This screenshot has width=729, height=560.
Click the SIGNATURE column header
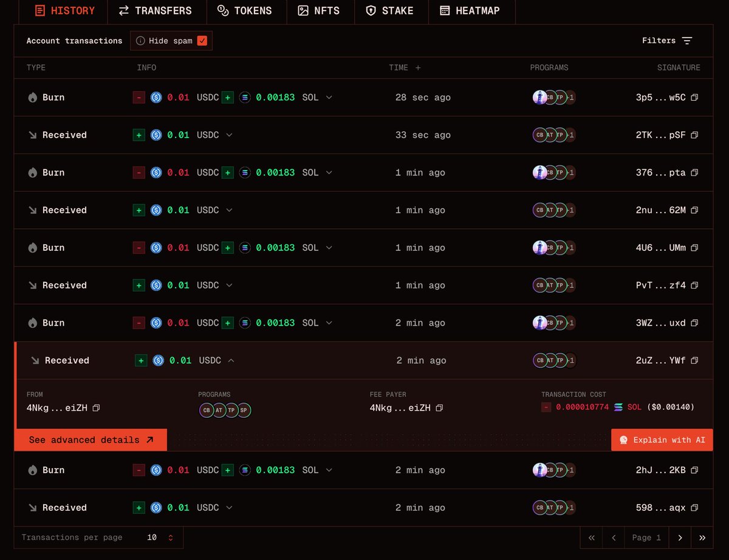(x=679, y=67)
